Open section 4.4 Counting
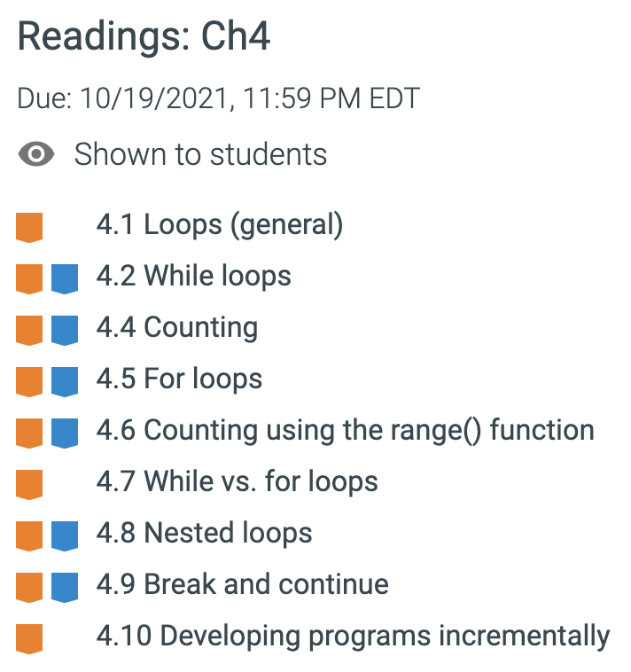This screenshot has height=672, width=631. pos(177,328)
